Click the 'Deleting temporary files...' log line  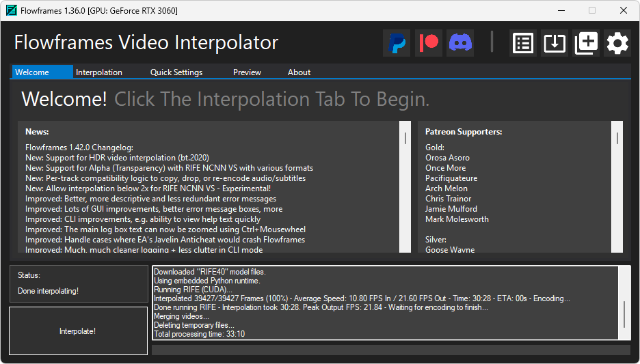click(x=194, y=325)
